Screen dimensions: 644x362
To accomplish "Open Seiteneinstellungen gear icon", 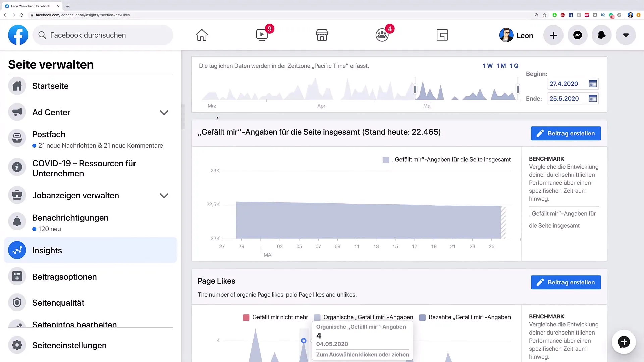I will [17, 345].
